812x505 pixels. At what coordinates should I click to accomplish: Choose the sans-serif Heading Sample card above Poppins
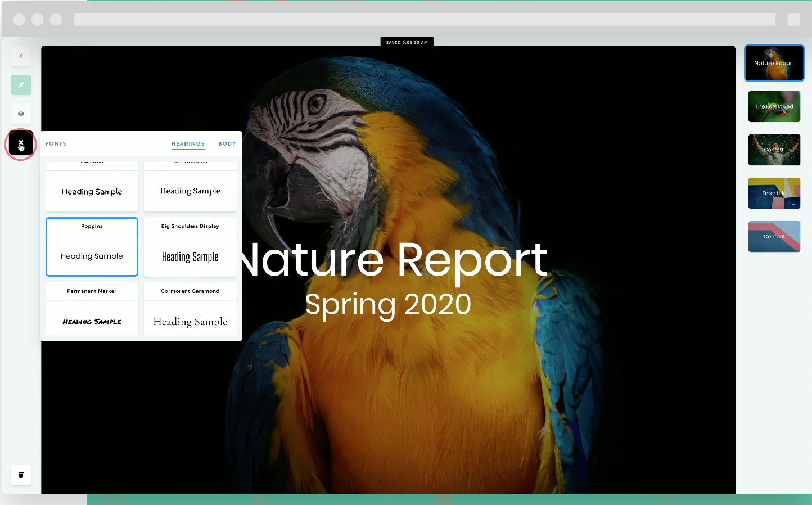[x=92, y=187]
